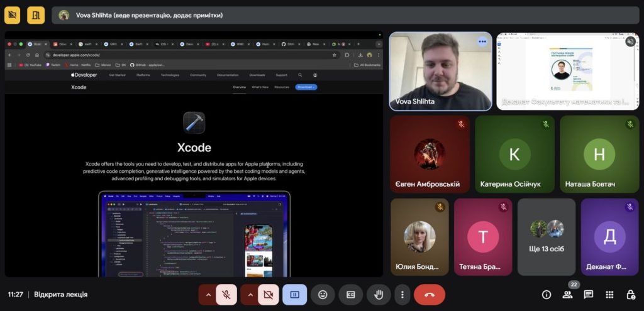644x311 pixels.
Task: Select the "Ще 13 осіб" participants tile
Action: pyautogui.click(x=547, y=237)
